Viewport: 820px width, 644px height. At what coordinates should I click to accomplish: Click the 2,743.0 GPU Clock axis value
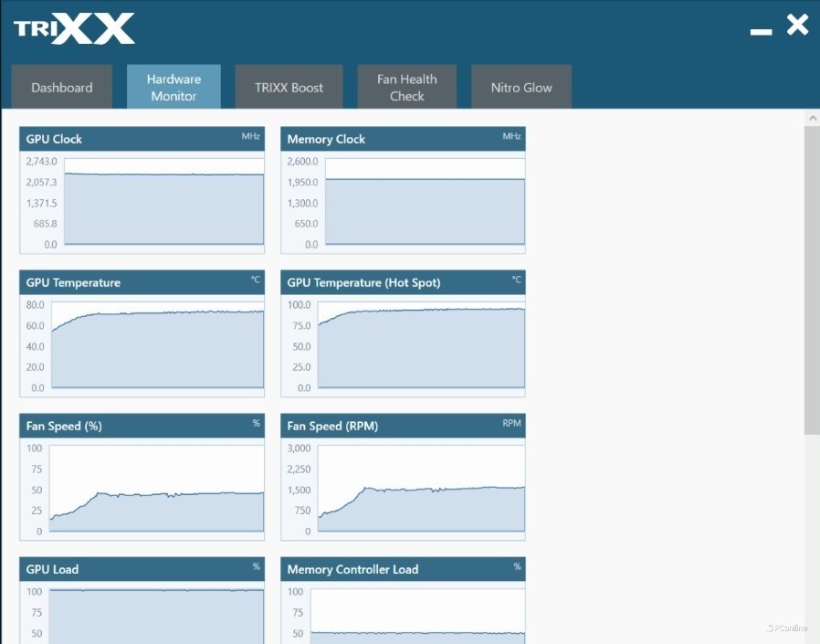tap(41, 161)
